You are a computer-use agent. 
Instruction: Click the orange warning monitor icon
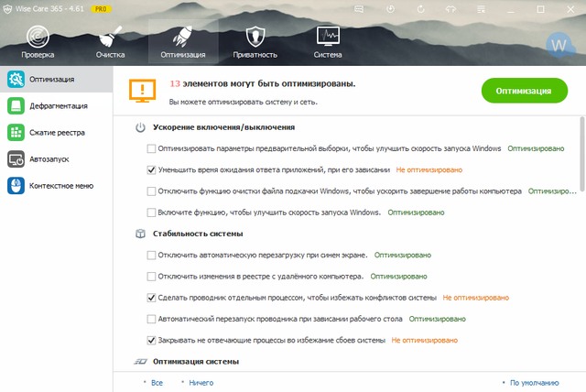[x=143, y=91]
